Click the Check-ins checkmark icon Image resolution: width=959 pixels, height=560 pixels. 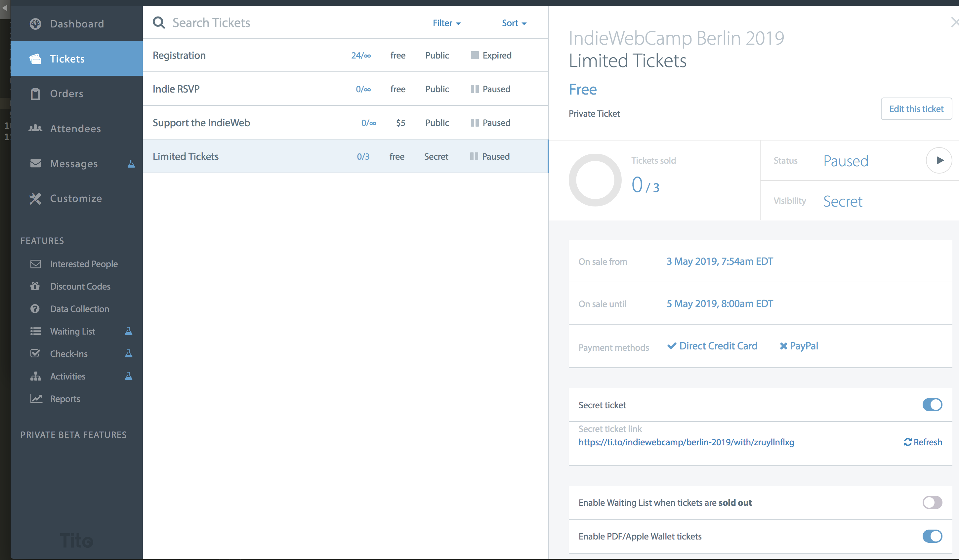(x=35, y=353)
